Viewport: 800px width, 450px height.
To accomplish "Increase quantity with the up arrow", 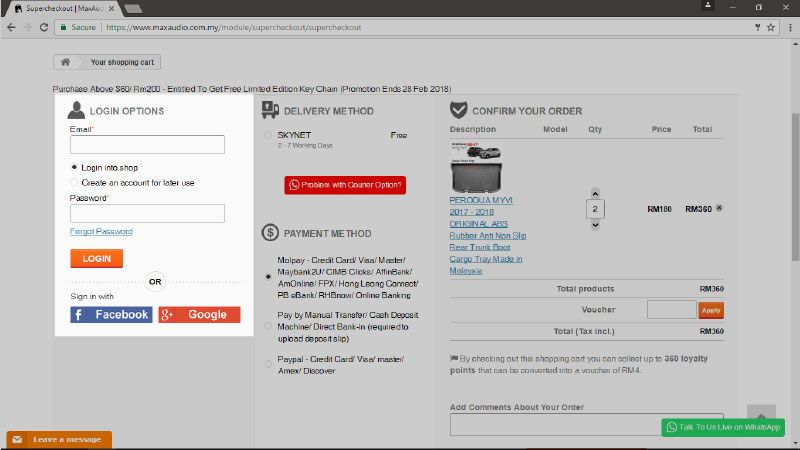I will click(595, 193).
